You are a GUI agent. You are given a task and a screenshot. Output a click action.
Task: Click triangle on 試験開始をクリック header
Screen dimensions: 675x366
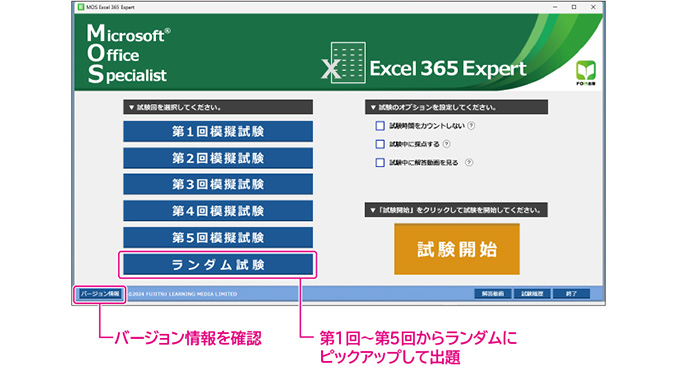point(373,211)
